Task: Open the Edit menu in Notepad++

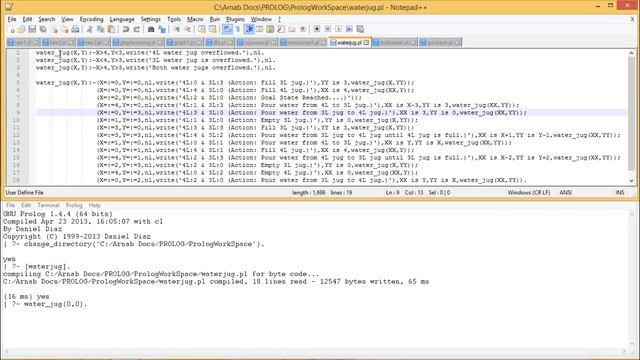Action: coord(27,19)
